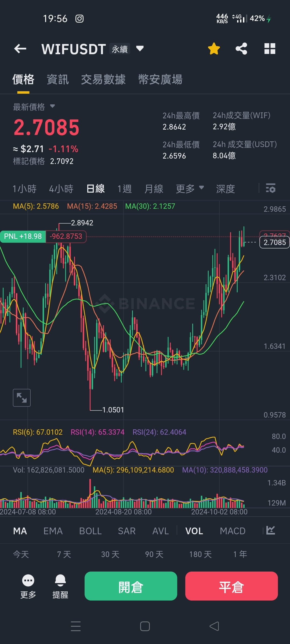Select the 4小時 chart interval

click(61, 189)
